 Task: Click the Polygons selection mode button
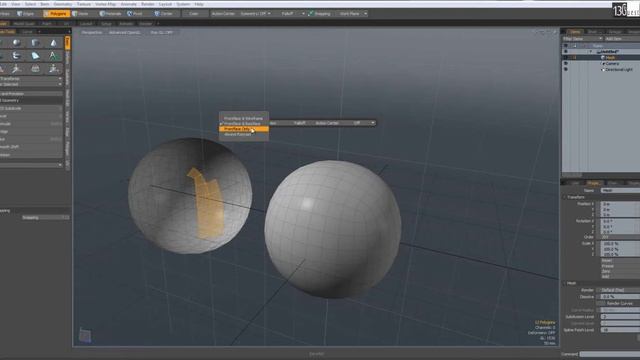tap(56, 13)
